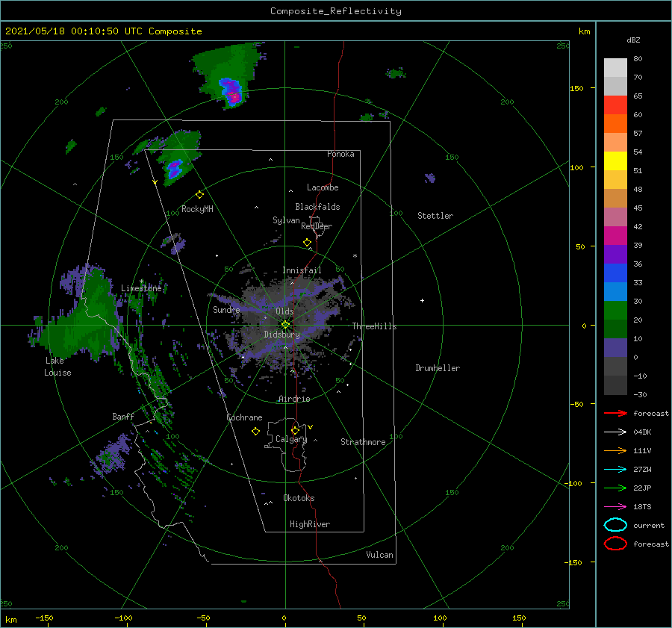Viewport: 672px width, 628px height.
Task: Click the Drumheller label
Action: (x=438, y=368)
